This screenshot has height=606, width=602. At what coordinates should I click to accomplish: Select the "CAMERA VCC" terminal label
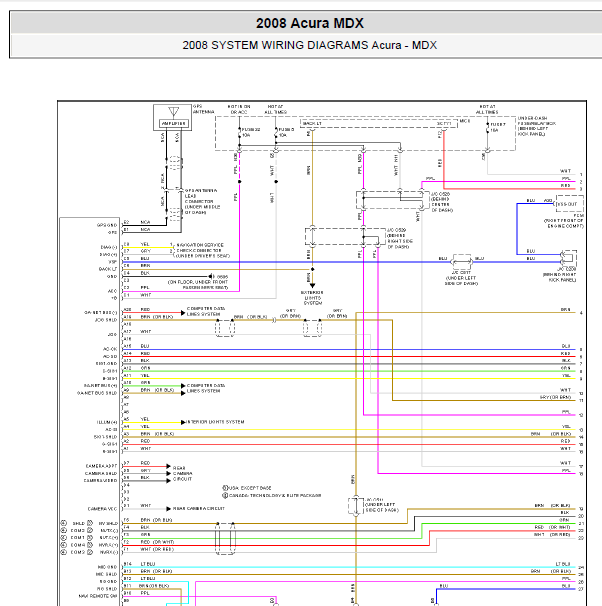click(102, 509)
